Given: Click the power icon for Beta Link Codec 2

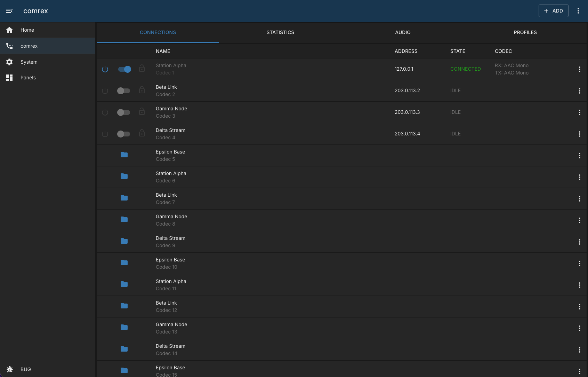Looking at the screenshot, I should (105, 91).
